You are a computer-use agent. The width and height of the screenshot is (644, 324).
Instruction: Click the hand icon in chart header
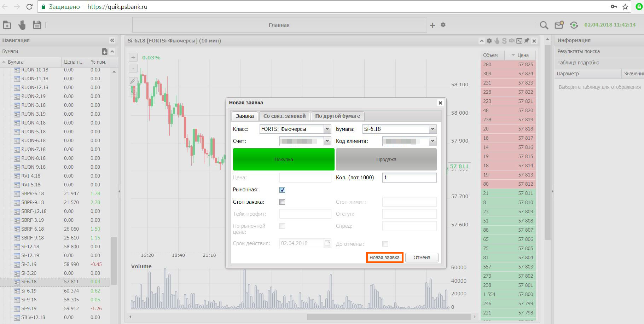point(497,41)
